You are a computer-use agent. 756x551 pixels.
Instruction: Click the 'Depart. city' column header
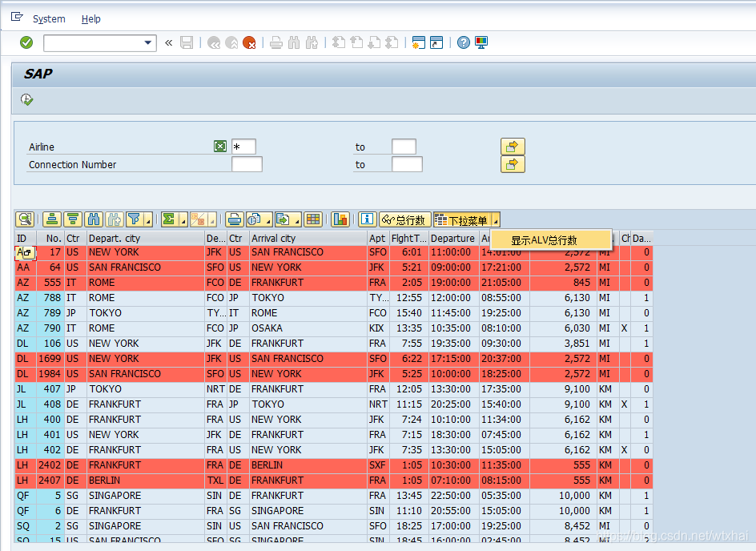coord(146,238)
